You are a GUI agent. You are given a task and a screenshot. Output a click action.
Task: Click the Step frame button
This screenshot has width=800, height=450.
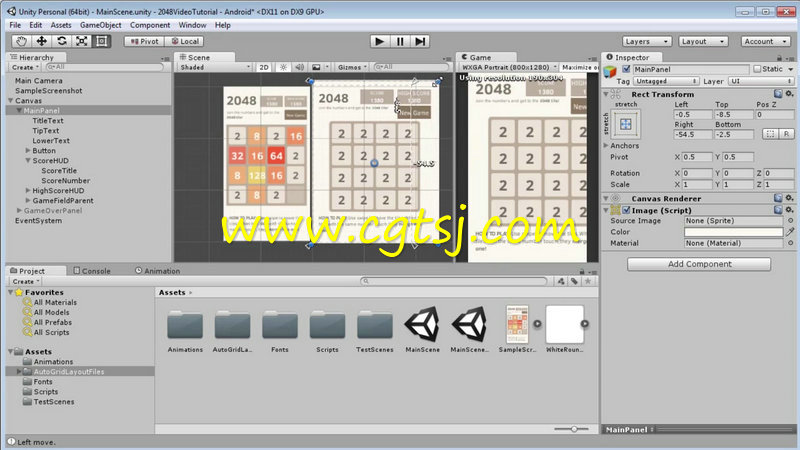click(x=420, y=41)
